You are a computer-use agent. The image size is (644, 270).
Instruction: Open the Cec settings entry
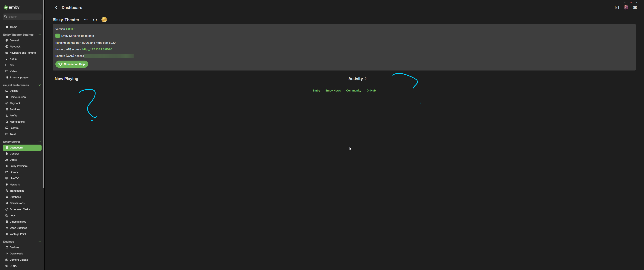click(x=22, y=65)
